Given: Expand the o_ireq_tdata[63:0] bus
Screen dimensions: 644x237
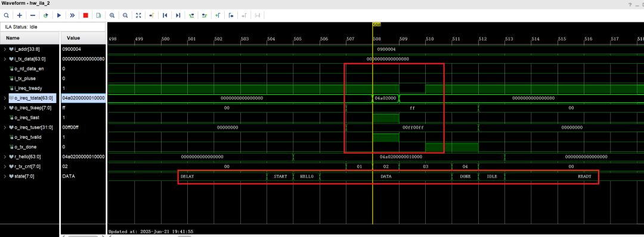Looking at the screenshot, I should tap(5, 98).
